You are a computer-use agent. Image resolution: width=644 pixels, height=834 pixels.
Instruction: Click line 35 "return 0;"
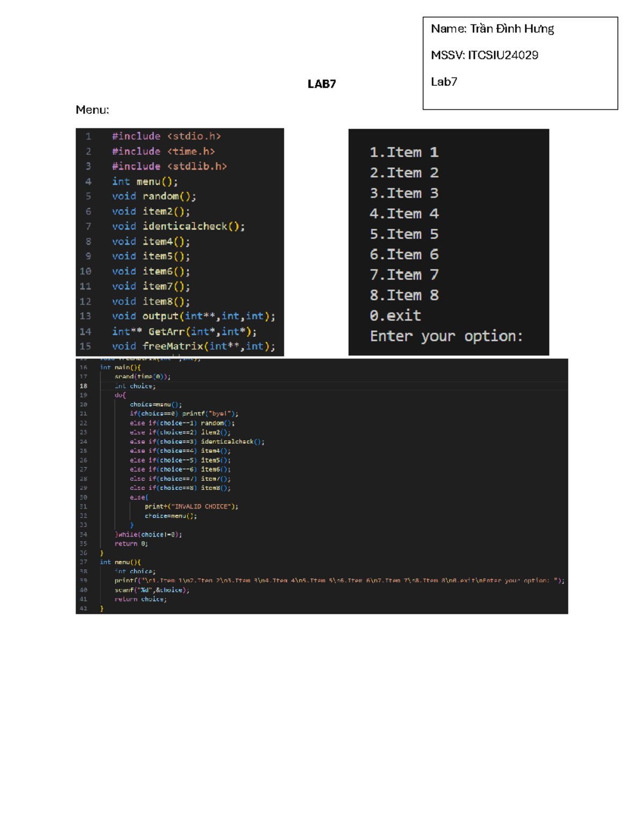[131, 543]
